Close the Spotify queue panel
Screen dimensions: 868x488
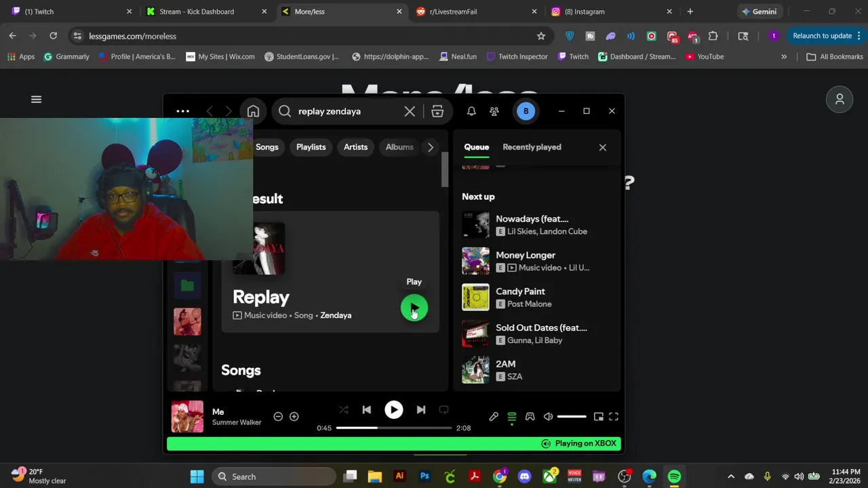[602, 147]
